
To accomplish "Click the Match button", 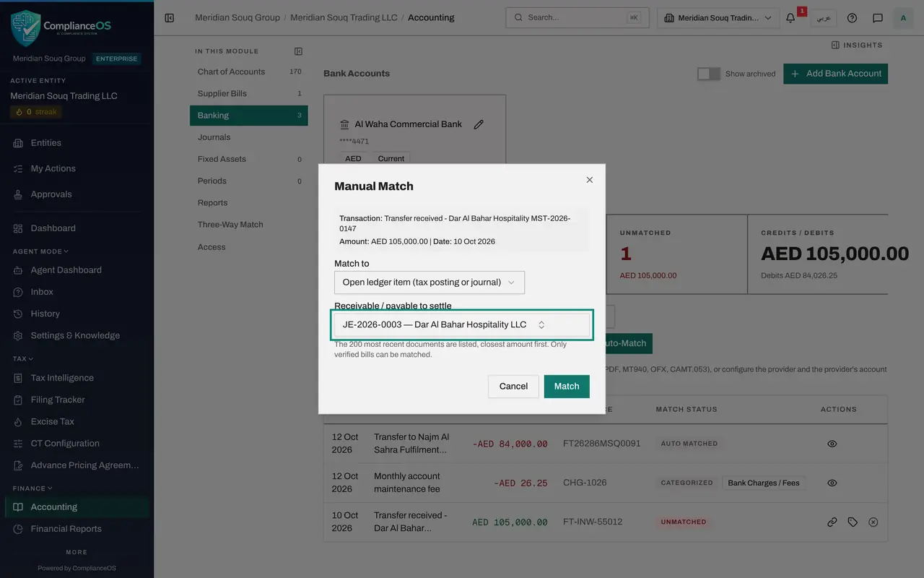I will click(x=567, y=387).
